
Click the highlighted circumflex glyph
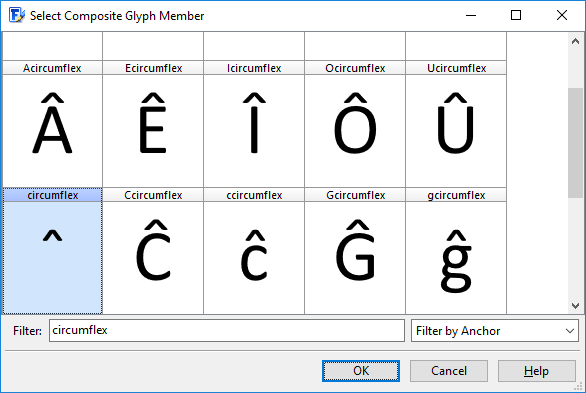coord(52,251)
